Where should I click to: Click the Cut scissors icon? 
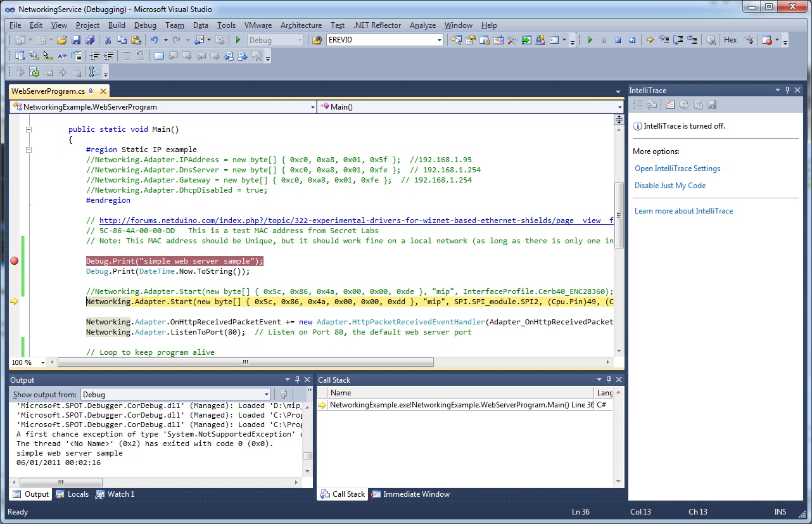tap(108, 40)
